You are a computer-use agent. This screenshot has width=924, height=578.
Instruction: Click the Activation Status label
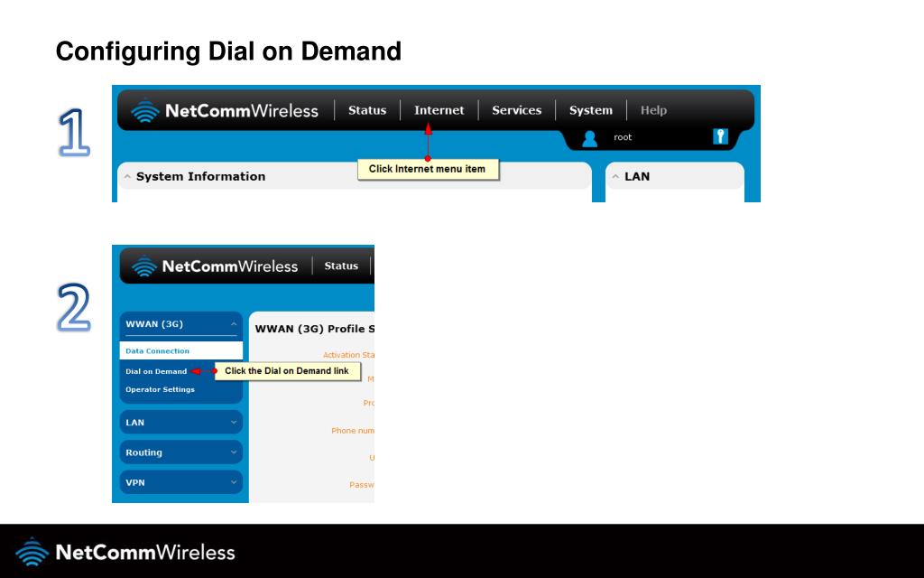348,355
